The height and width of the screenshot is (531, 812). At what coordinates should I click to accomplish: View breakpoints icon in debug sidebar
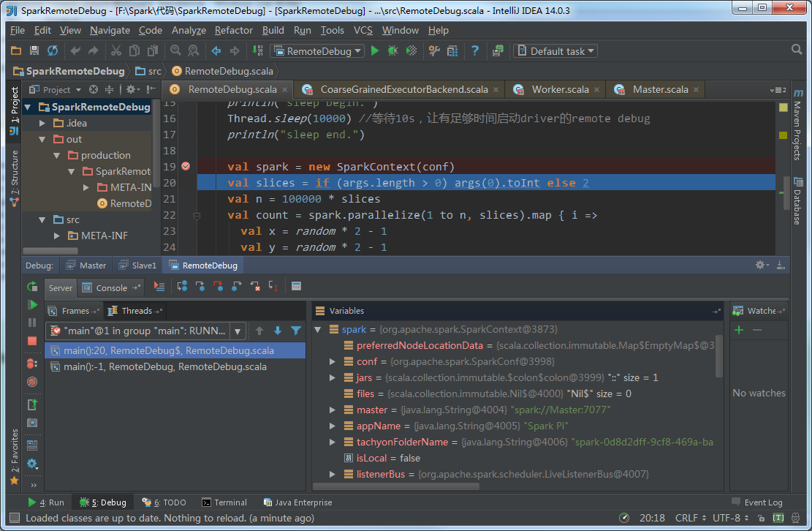tap(32, 364)
